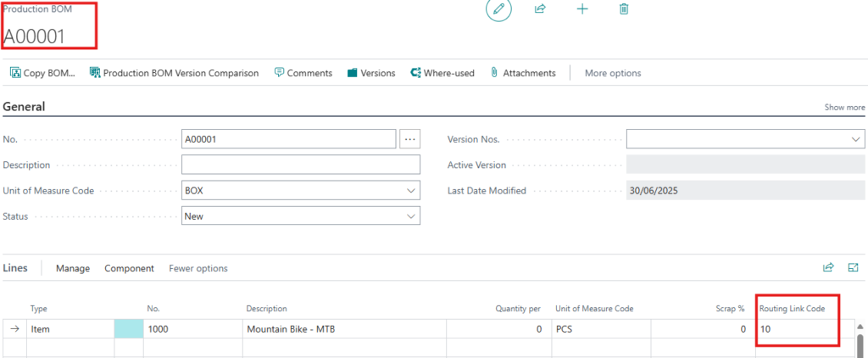This screenshot has width=868, height=358.
Task: Click Mountain Bike - MTB description cell
Action: (344, 329)
